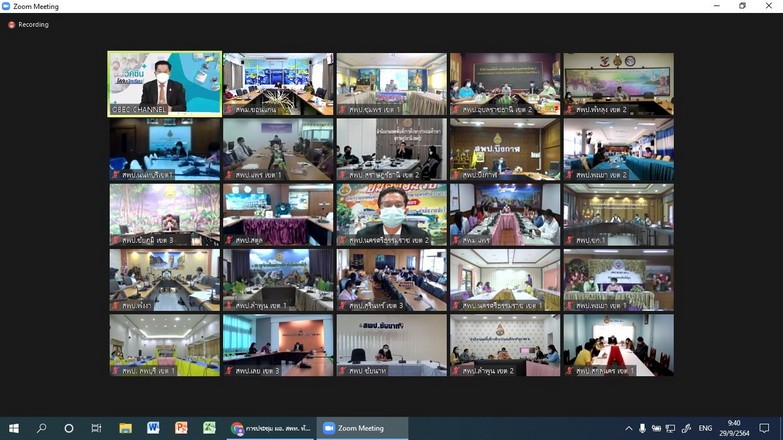
Task: Click the Zoom logo in title bar
Action: pyautogui.click(x=7, y=6)
